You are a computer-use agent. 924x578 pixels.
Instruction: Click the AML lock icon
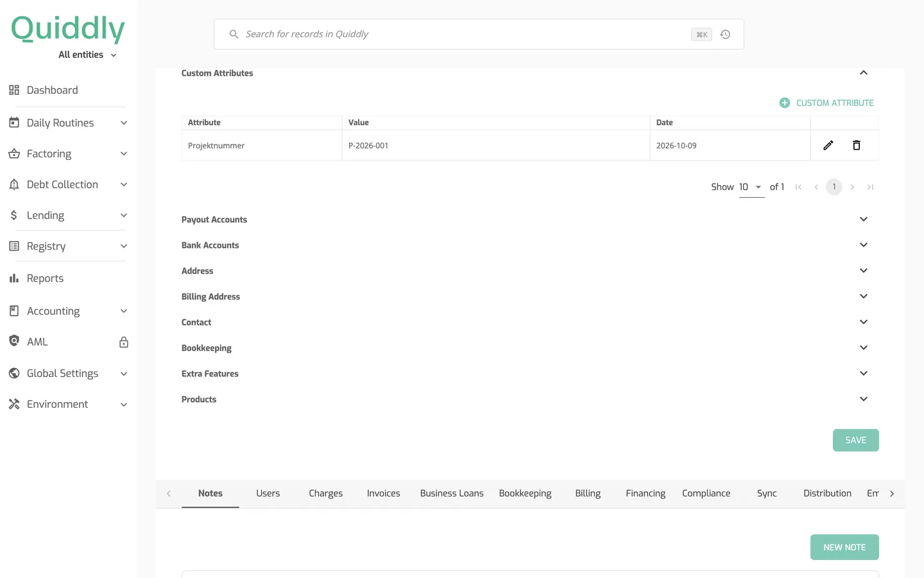coord(124,342)
